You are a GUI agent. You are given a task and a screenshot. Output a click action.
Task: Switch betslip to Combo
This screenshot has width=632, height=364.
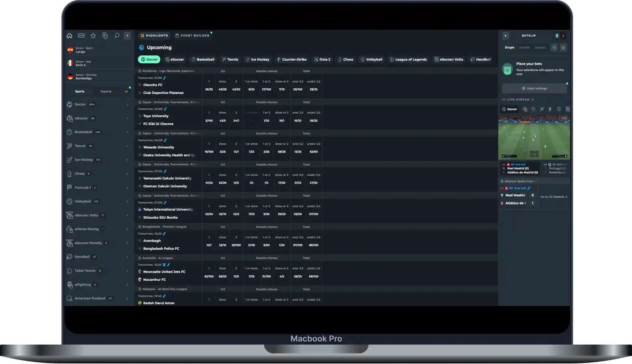click(524, 48)
